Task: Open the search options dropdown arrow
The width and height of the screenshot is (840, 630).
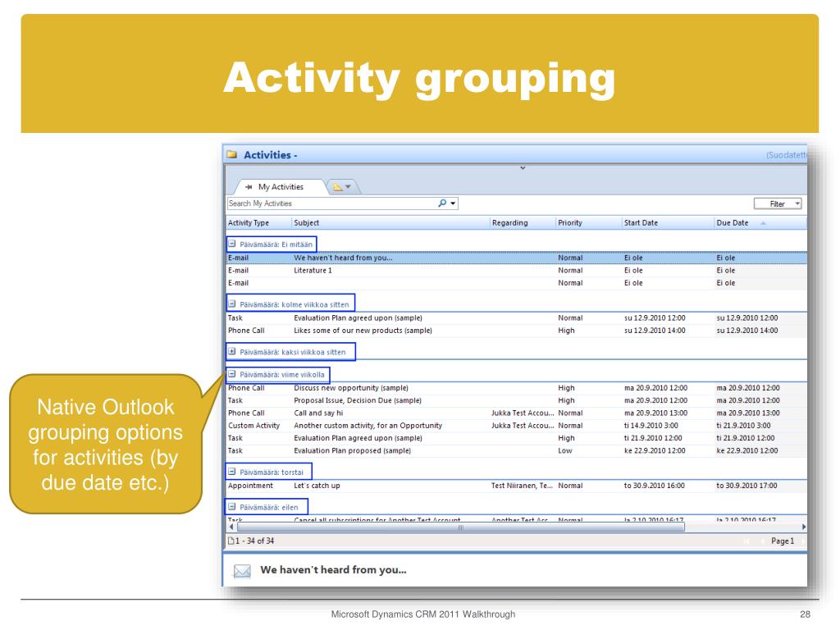Action: tap(453, 203)
